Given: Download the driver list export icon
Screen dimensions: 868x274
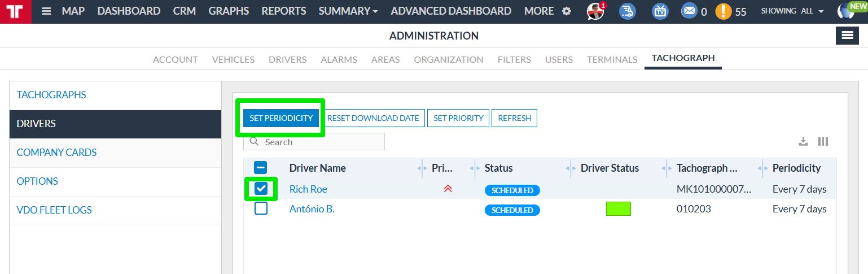Looking at the screenshot, I should [x=803, y=142].
